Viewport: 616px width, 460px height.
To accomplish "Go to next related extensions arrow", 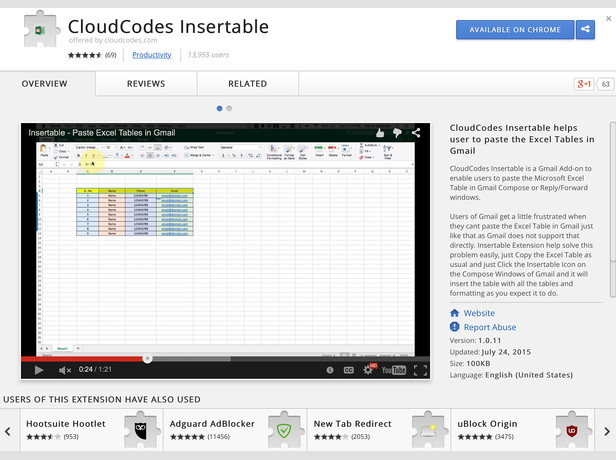I will tap(607, 431).
